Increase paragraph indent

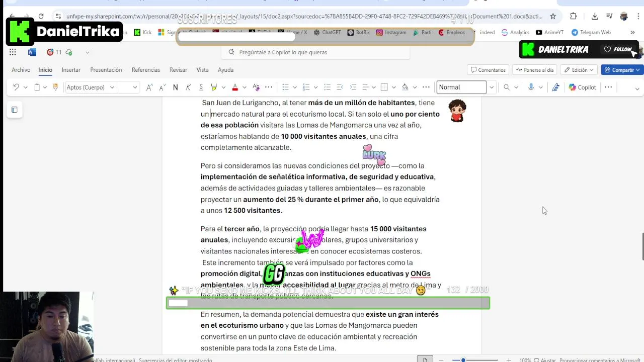point(353,87)
